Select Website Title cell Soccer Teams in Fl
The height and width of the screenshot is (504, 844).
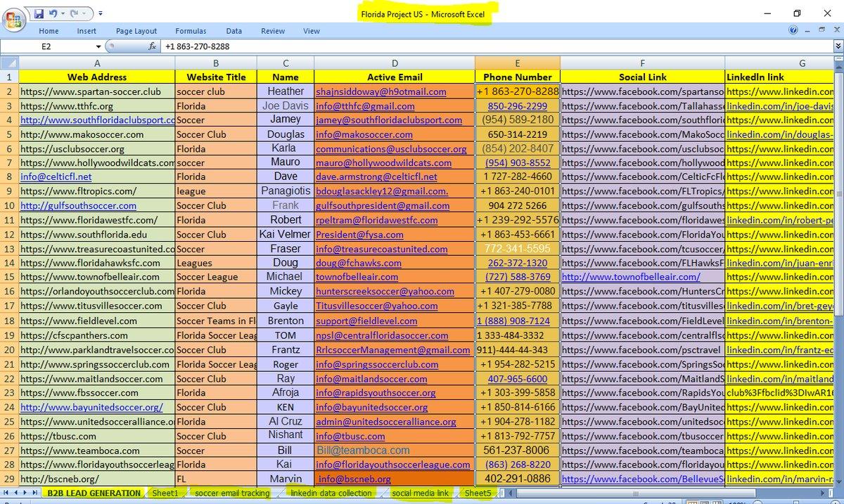[x=216, y=321]
